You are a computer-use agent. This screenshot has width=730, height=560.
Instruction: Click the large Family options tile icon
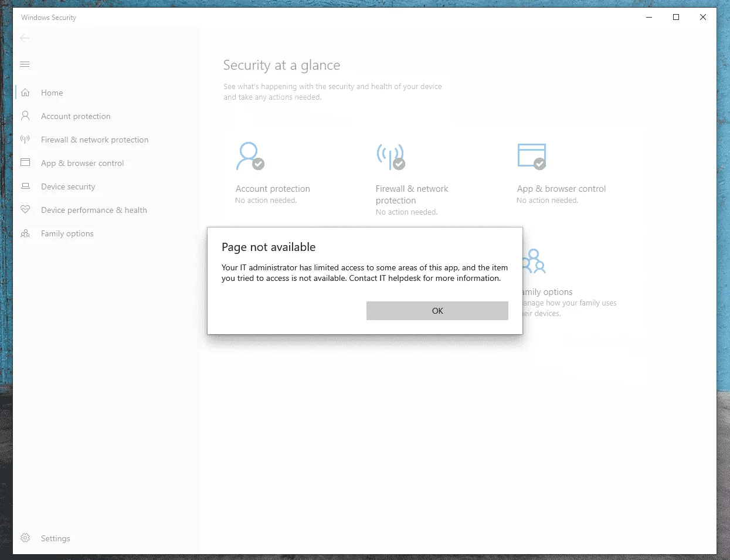pos(534,261)
